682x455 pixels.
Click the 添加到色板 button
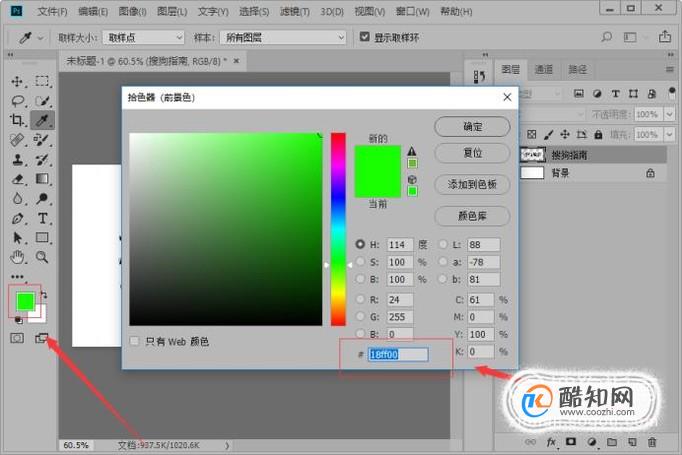pyautogui.click(x=472, y=184)
